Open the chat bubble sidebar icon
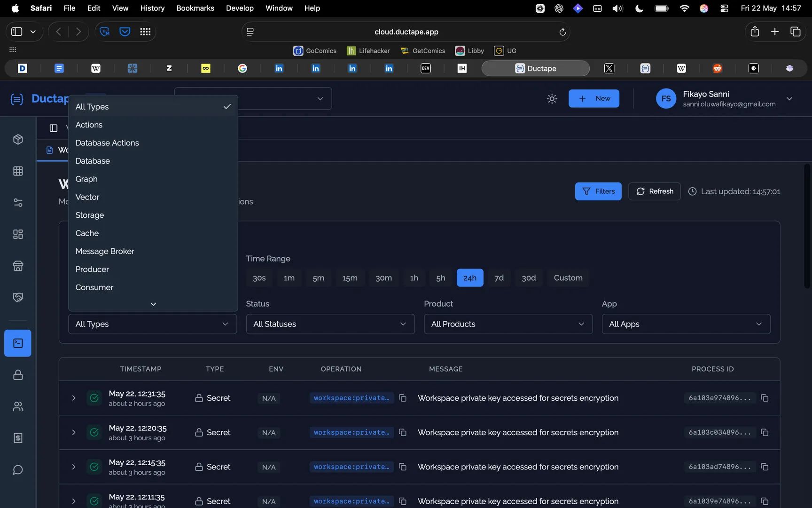812x508 pixels. (x=18, y=470)
